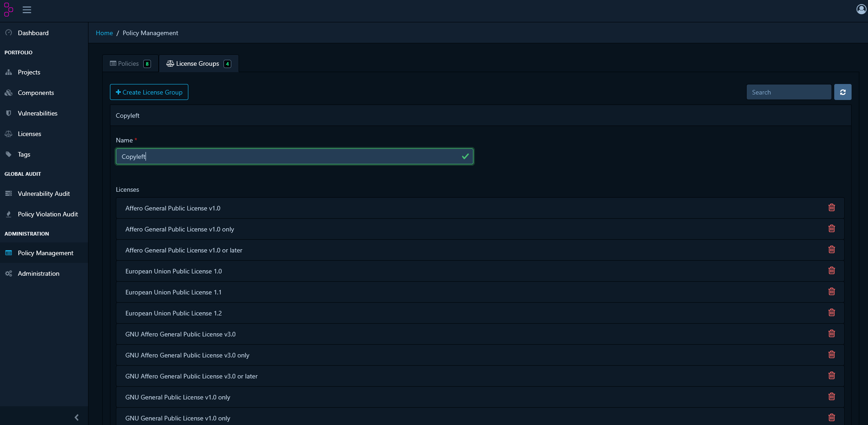Viewport: 868px width, 425px height.
Task: Delete Affero General Public License v1.0
Action: 832,208
